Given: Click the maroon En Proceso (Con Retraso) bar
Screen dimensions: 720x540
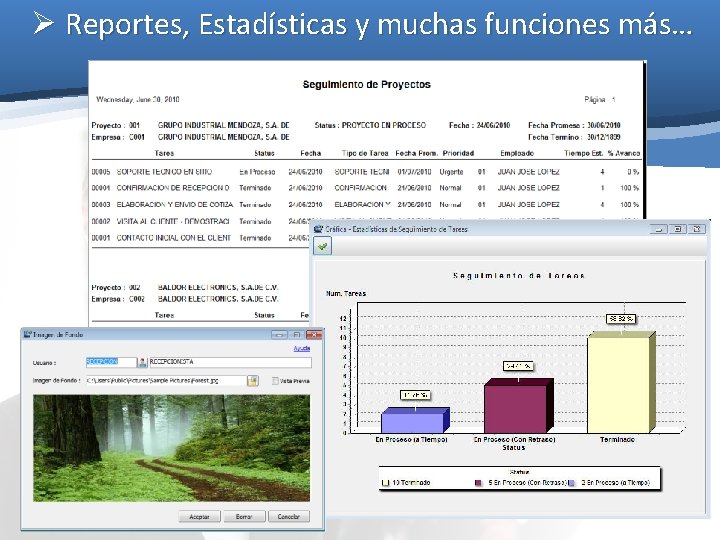Looking at the screenshot, I should point(518,406).
